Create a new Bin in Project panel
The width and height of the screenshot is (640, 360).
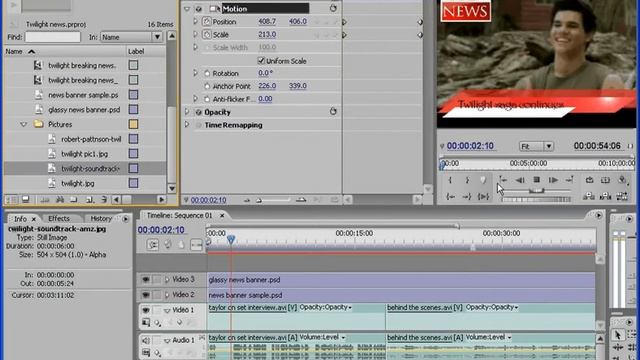click(74, 200)
